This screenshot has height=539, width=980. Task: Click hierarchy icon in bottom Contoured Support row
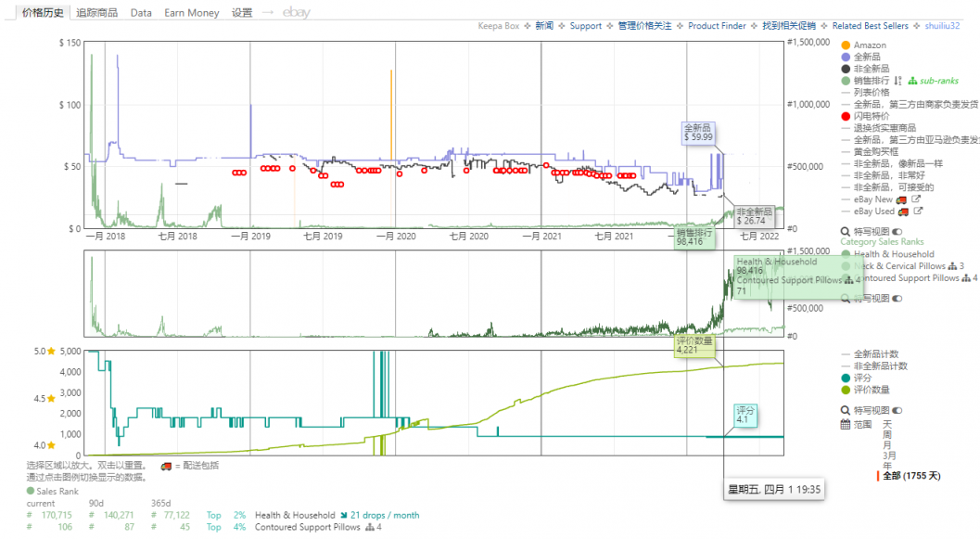point(370,527)
